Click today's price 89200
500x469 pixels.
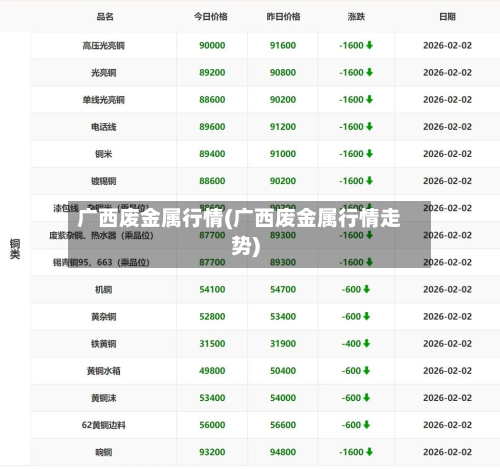click(x=212, y=72)
